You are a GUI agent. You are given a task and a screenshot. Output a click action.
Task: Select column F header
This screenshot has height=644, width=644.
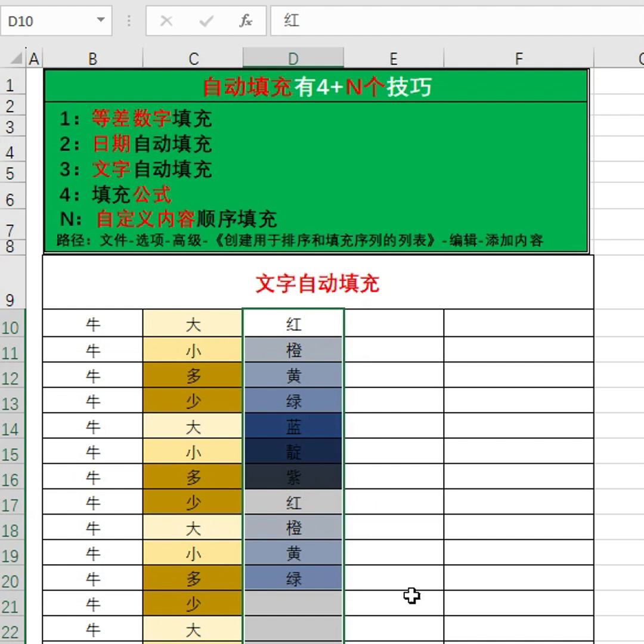[519, 58]
